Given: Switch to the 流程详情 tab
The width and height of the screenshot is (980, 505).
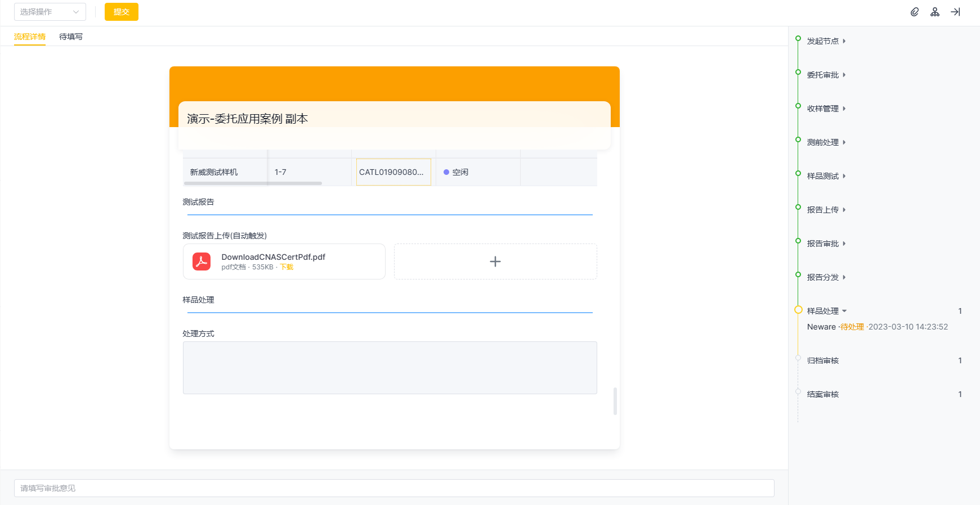Looking at the screenshot, I should [x=30, y=37].
